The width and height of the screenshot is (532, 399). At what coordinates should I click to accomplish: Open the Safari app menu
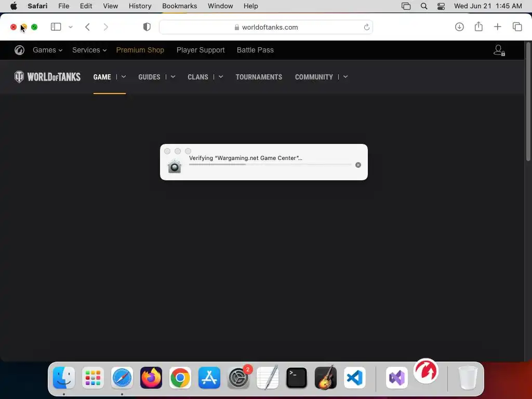37,6
